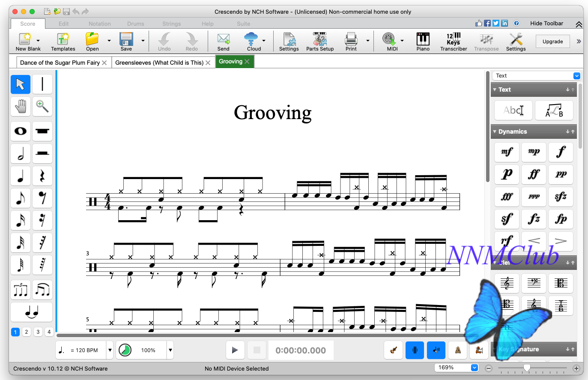Choose the half note tool
This screenshot has height=380, width=588.
click(x=21, y=153)
